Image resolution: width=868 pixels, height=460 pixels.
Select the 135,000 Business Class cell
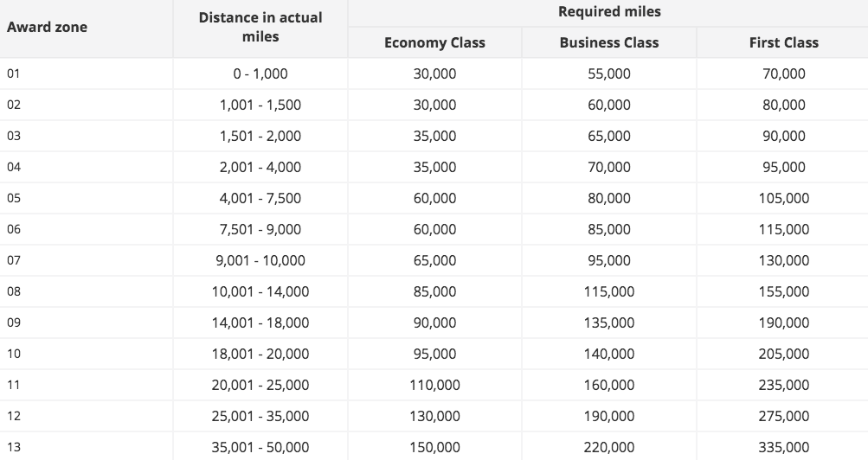pos(609,323)
